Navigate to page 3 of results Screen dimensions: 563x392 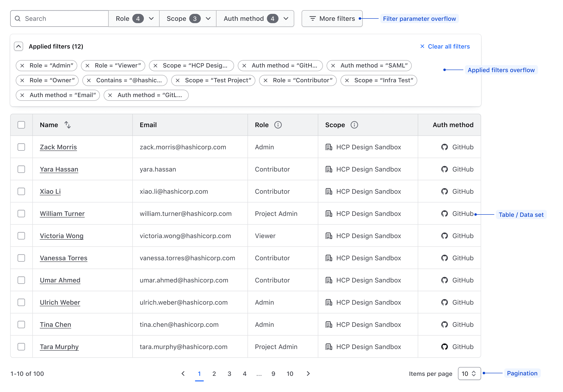229,374
